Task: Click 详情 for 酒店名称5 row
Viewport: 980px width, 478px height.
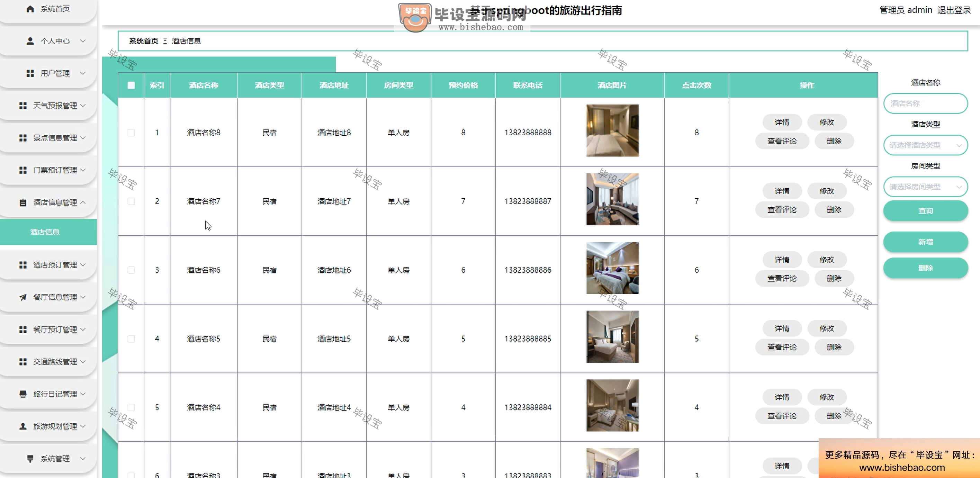Action: pyautogui.click(x=782, y=328)
